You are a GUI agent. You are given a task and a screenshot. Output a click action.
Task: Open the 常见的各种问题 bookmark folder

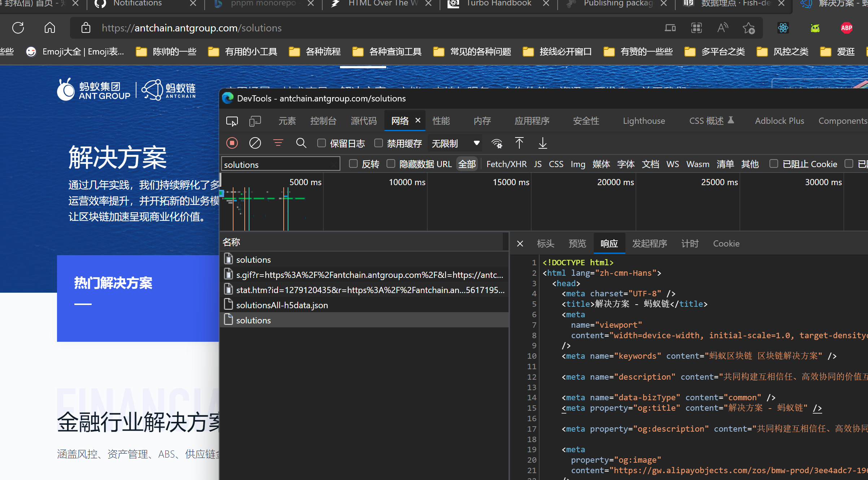coord(472,52)
